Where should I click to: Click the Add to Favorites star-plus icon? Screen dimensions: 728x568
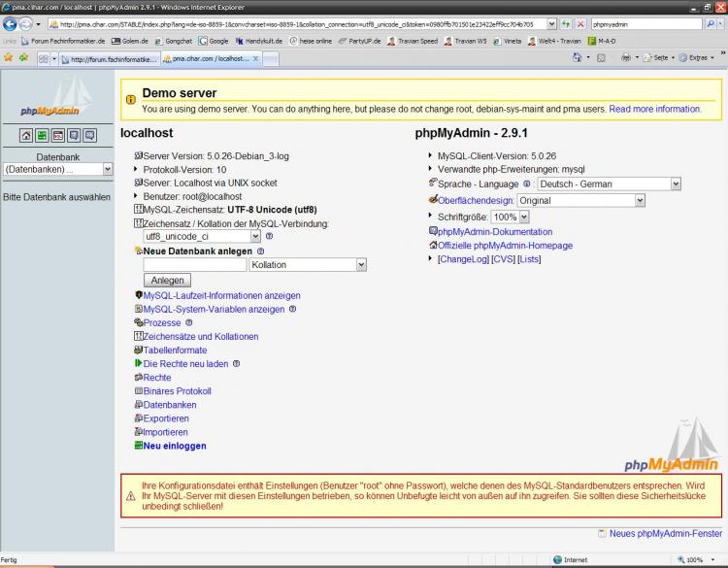[x=23, y=57]
